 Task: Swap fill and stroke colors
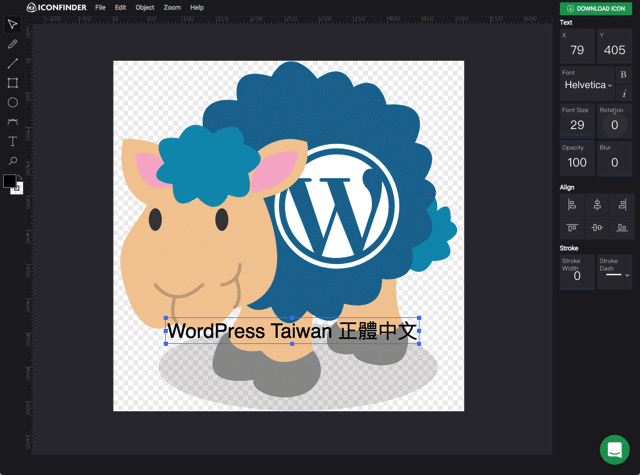(x=19, y=177)
